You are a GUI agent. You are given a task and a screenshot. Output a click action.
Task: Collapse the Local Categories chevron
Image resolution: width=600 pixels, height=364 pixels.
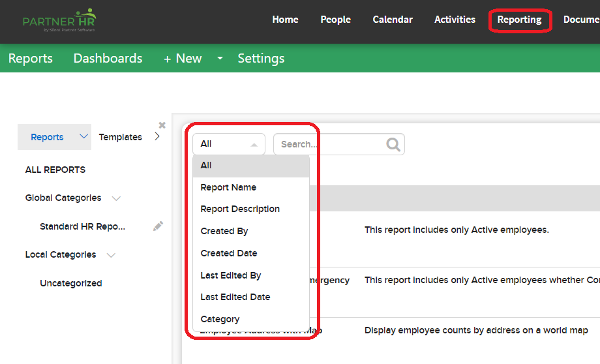pyautogui.click(x=111, y=255)
